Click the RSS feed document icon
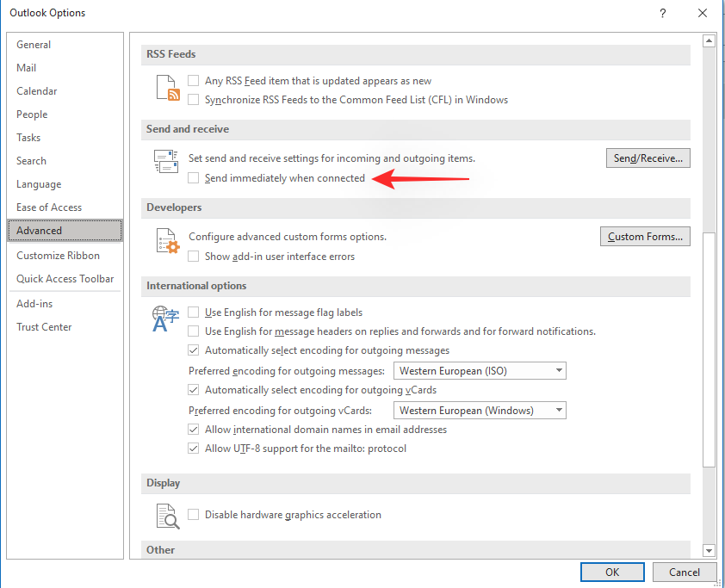This screenshot has width=725, height=588. tap(167, 88)
